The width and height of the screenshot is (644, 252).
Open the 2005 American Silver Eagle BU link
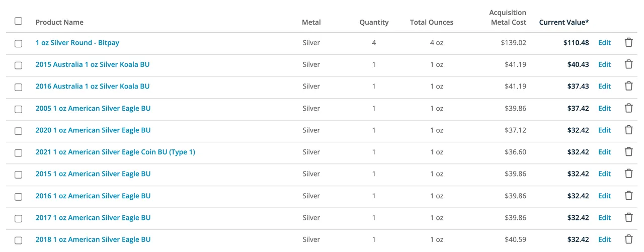coord(93,108)
